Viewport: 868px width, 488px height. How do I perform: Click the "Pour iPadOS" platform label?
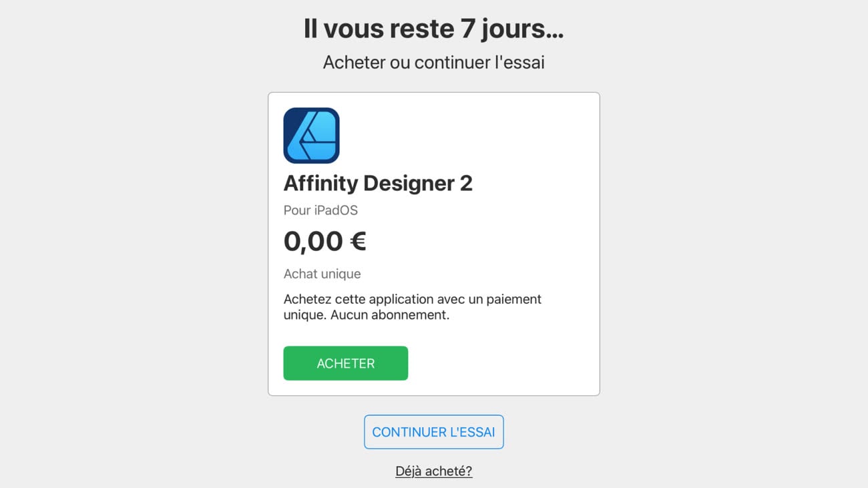(320, 210)
